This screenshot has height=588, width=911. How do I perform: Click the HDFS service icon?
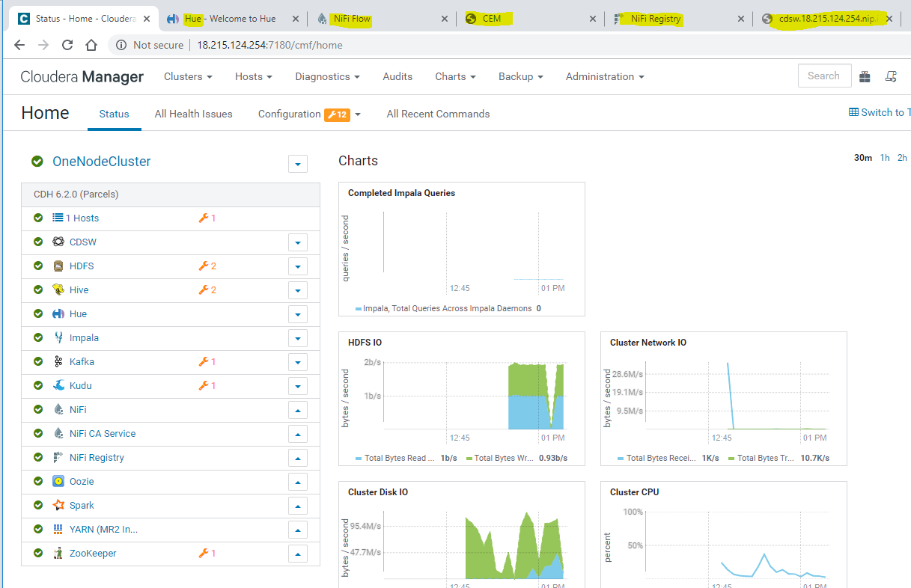(58, 266)
